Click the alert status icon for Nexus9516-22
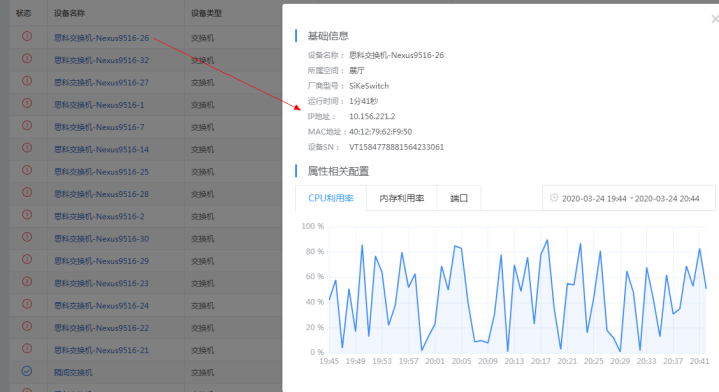This screenshot has height=392, width=719. (27, 326)
